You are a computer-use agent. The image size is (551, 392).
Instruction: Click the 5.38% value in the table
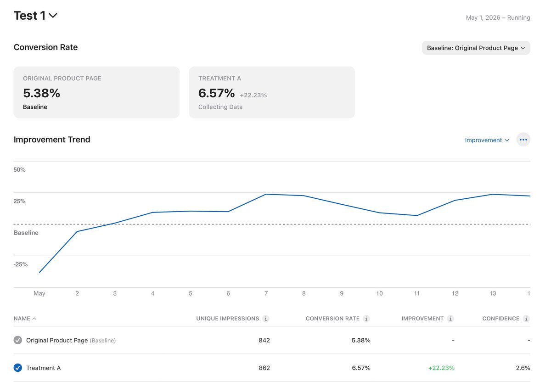point(361,341)
